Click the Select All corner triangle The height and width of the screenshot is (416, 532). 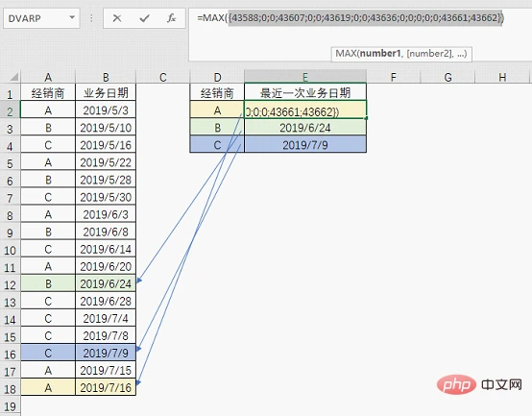point(13,77)
